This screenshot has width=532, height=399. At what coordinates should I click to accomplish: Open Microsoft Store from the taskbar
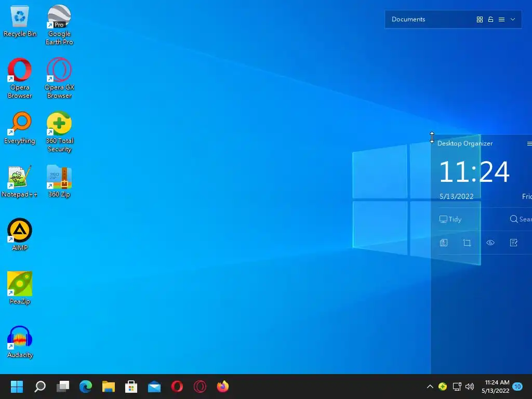[131, 387]
